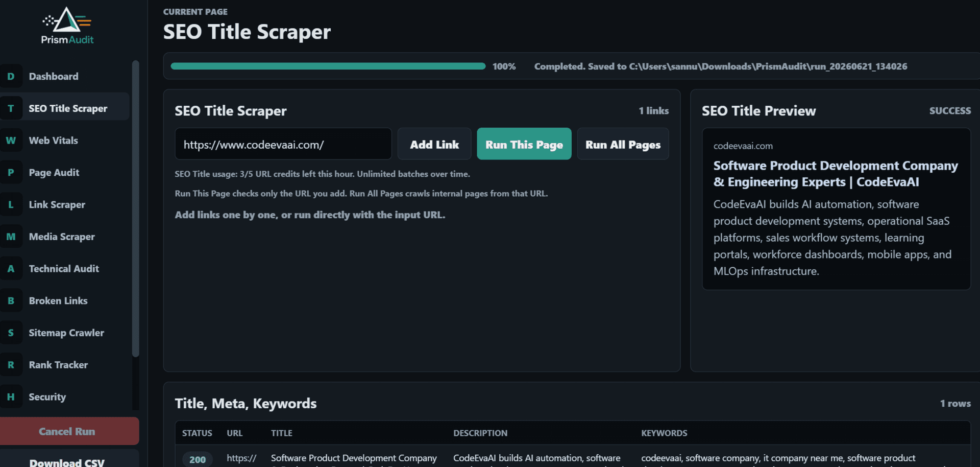Click the 'Add links one by one' hint

pyautogui.click(x=310, y=215)
